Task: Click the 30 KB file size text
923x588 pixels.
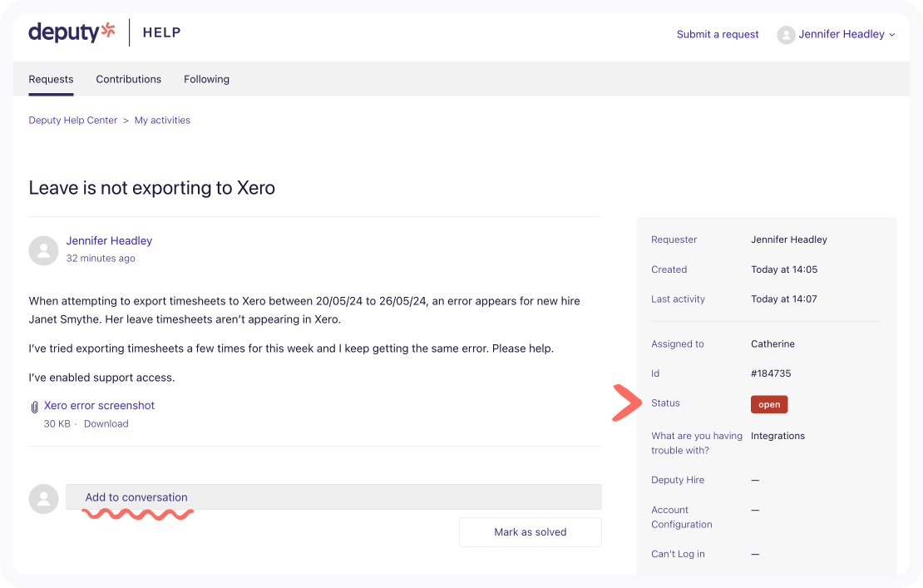Action: pyautogui.click(x=57, y=424)
